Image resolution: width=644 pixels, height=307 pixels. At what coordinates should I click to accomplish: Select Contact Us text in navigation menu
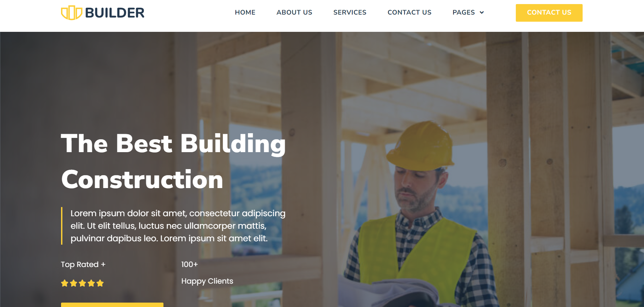[409, 13]
